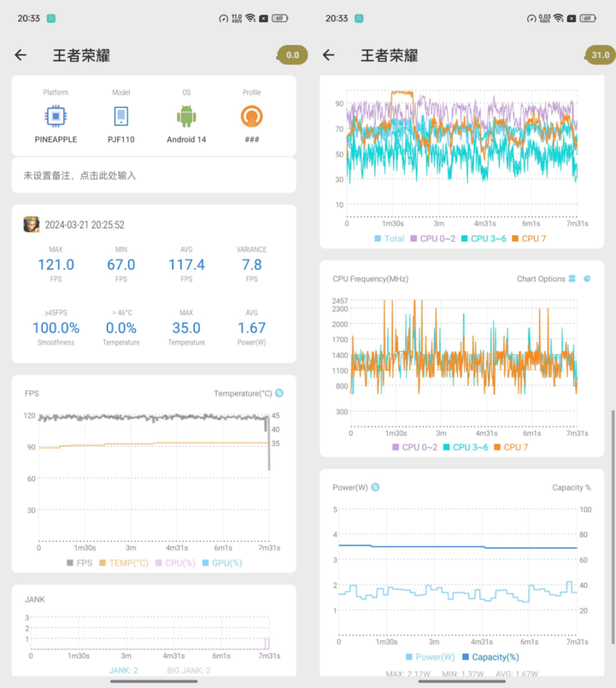The image size is (616, 688).
Task: Tap the Temperature(°C) unit swap icon
Action: pos(281,393)
